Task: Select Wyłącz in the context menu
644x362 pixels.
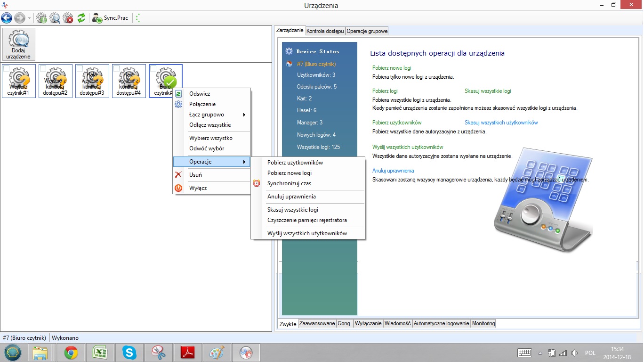Action: (x=198, y=188)
